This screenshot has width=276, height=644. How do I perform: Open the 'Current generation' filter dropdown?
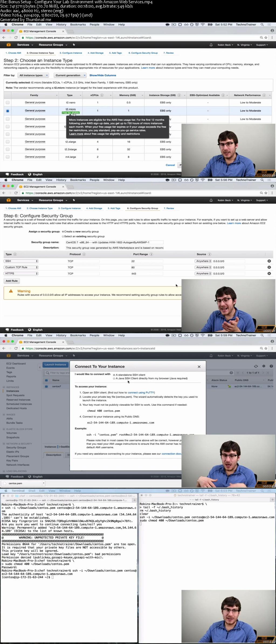point(70,75)
